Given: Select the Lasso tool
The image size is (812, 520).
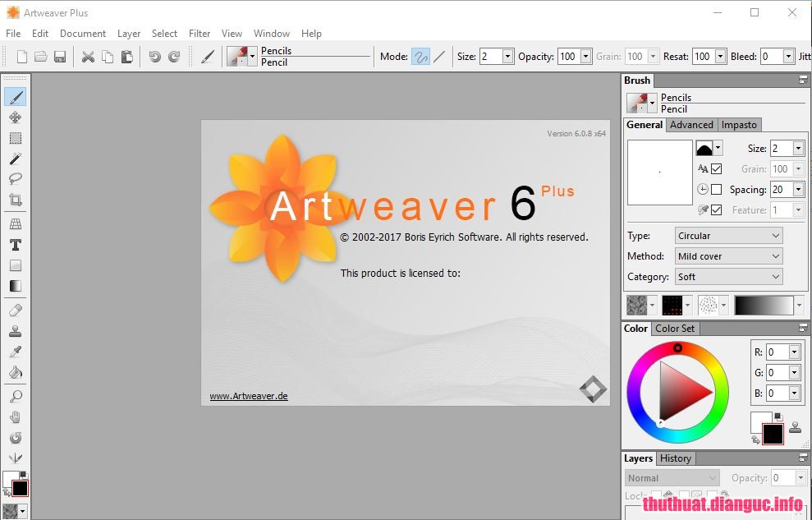Looking at the screenshot, I should 16,179.
